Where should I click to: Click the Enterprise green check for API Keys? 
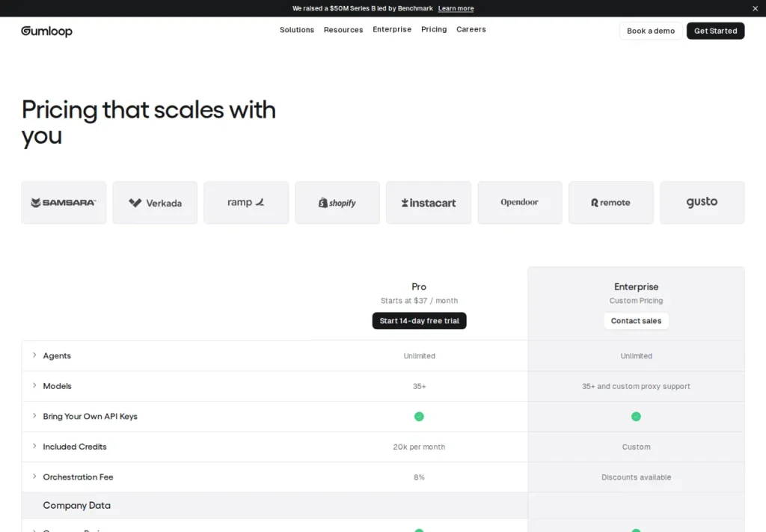click(x=636, y=416)
